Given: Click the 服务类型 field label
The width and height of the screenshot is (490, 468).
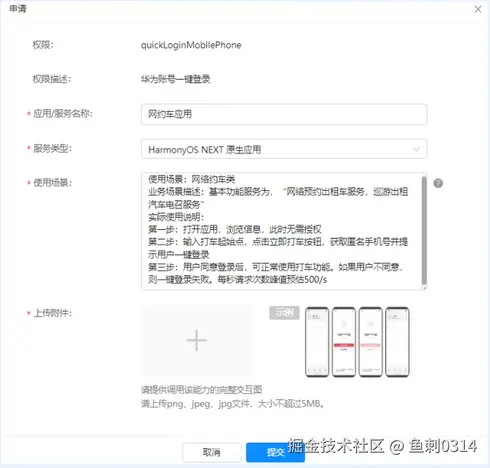Looking at the screenshot, I should [52, 148].
